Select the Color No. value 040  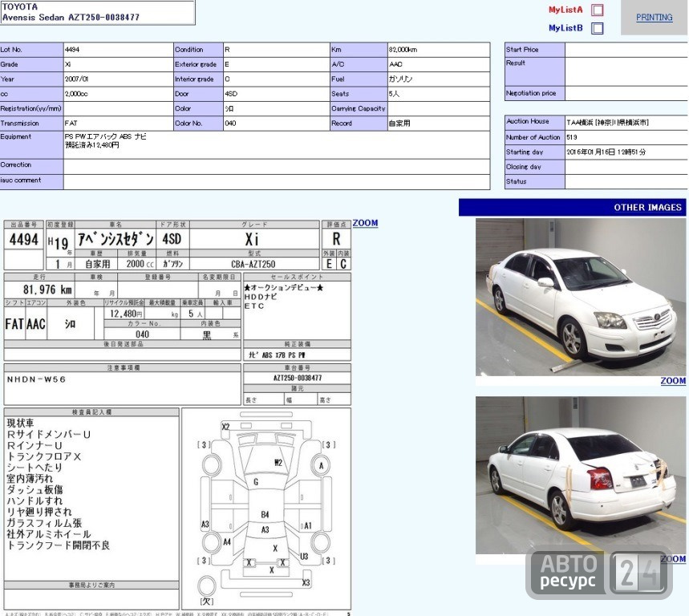[230, 124]
